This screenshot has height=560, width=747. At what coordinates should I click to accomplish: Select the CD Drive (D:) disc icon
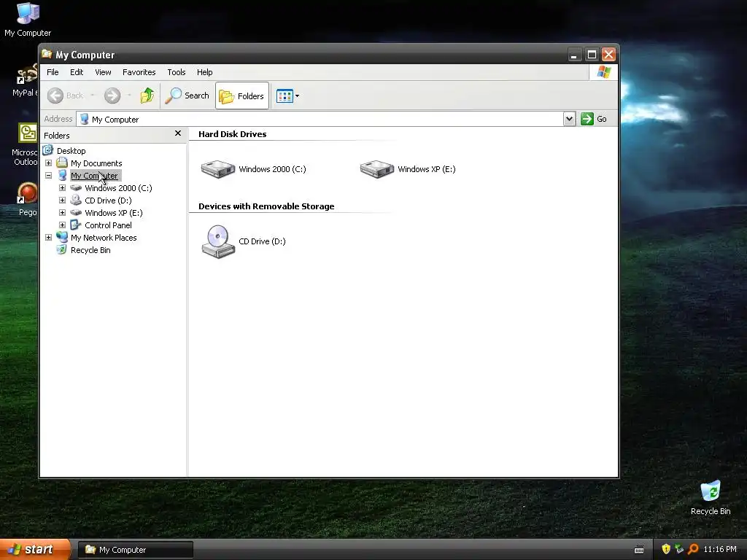(218, 241)
